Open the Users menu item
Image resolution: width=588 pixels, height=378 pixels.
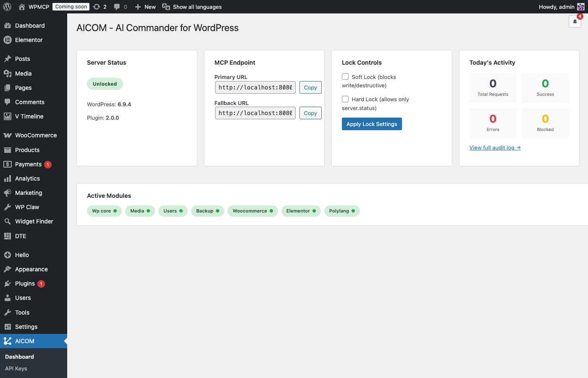[34, 298]
